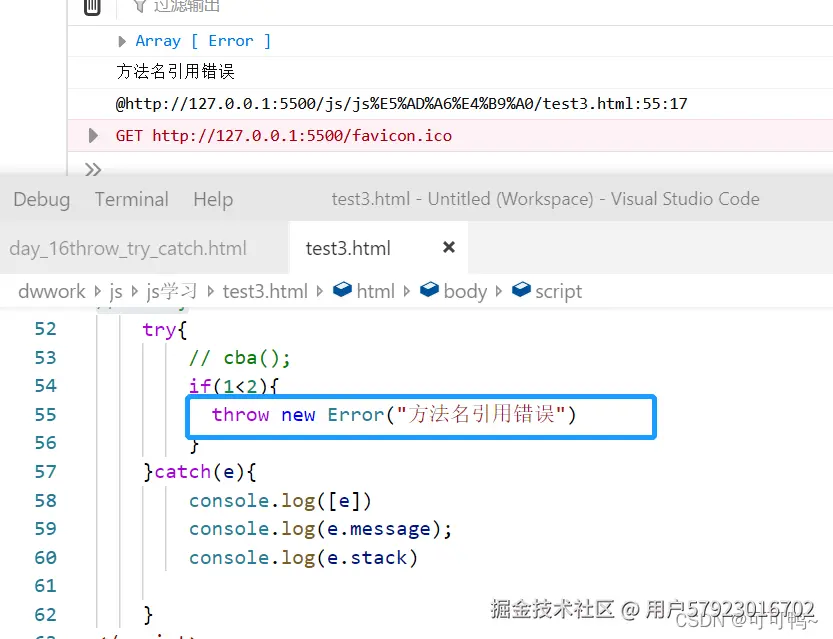This screenshot has height=639, width=833.
Task: Click line number 52 in the gutter
Action: pos(45,329)
